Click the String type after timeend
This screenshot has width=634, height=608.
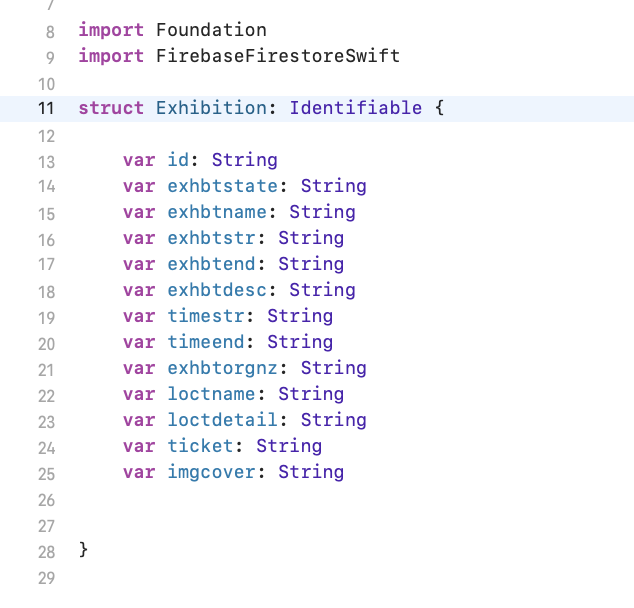coord(300,342)
